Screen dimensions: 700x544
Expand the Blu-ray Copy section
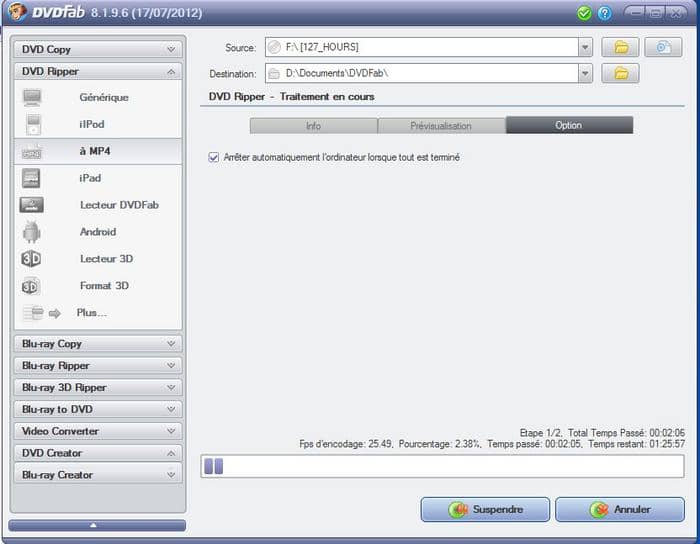click(x=98, y=344)
